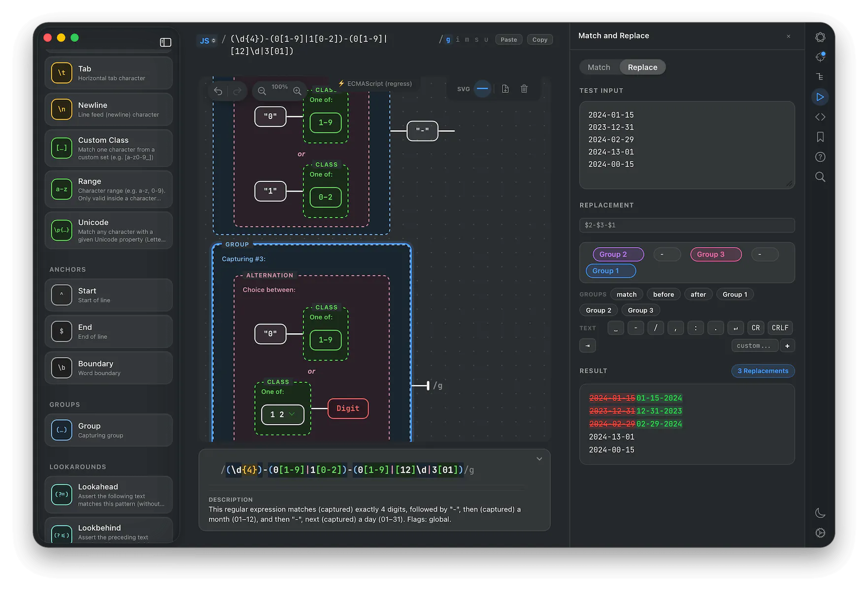Viewport: 868px width, 591px height.
Task: Pick the Word Boundary anchor block
Action: (108, 368)
